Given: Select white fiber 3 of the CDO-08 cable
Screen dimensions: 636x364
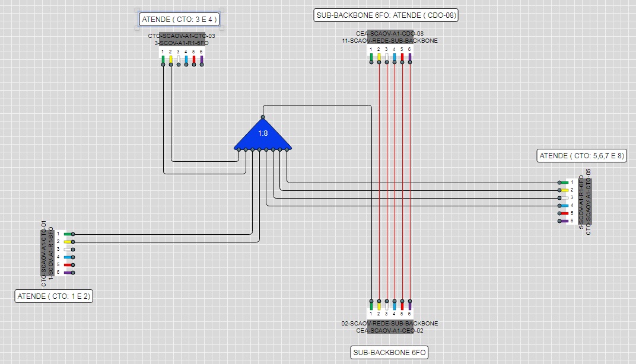Looking at the screenshot, I should pyautogui.click(x=387, y=57).
